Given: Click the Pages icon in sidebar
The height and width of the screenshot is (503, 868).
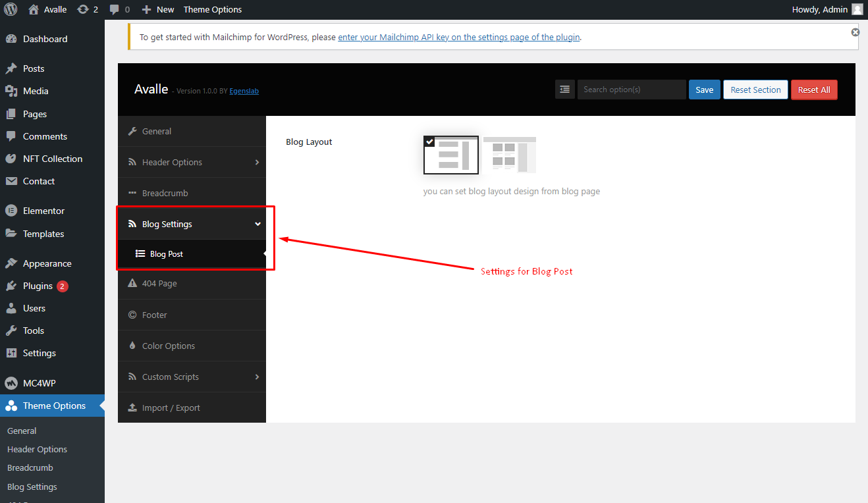Looking at the screenshot, I should (x=11, y=114).
